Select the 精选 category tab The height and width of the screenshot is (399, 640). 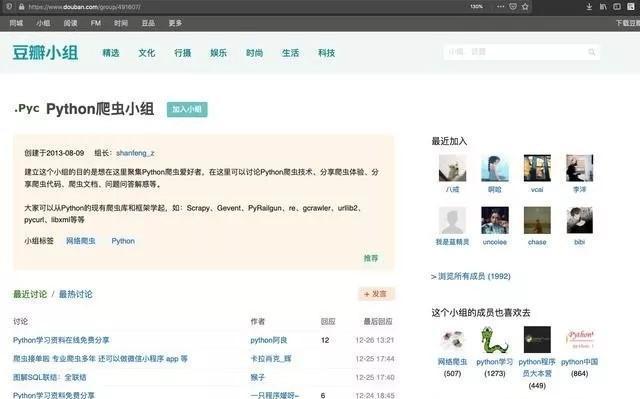pyautogui.click(x=111, y=53)
